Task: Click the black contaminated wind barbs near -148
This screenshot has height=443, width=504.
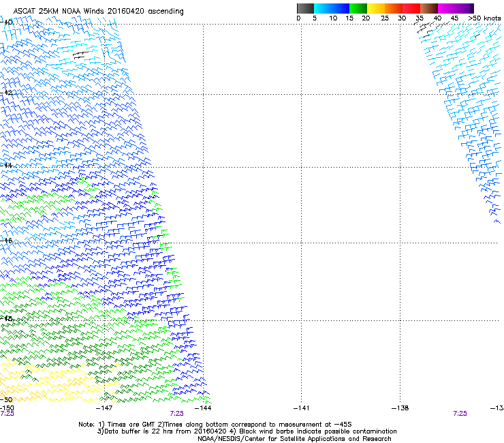Action: click(80, 55)
